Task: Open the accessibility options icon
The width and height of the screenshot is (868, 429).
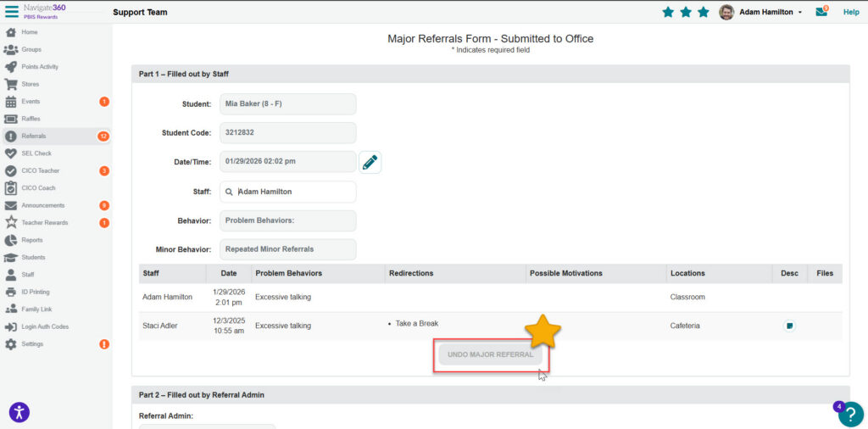Action: [19, 412]
